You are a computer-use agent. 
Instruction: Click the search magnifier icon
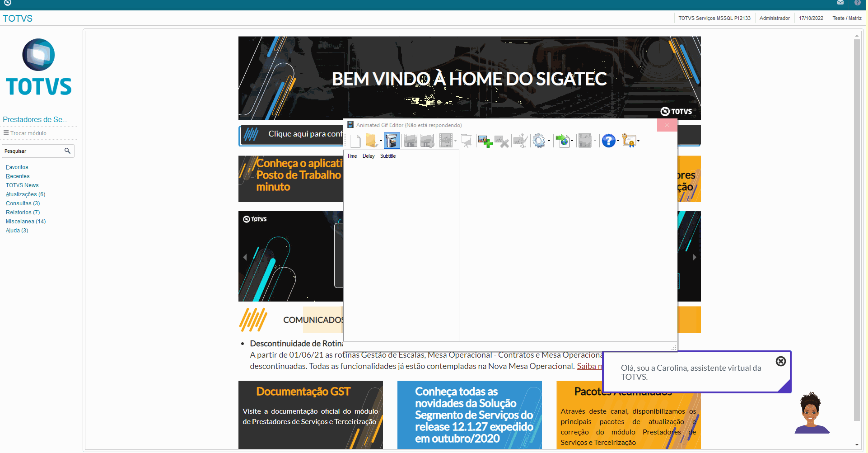tap(67, 151)
